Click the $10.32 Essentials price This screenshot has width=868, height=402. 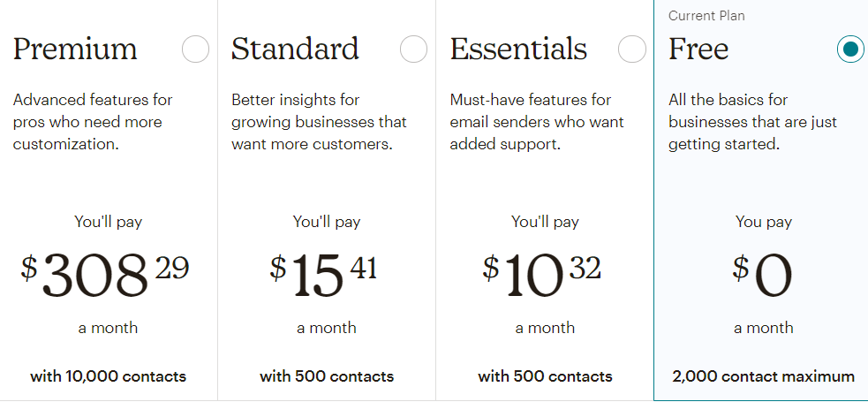click(542, 274)
